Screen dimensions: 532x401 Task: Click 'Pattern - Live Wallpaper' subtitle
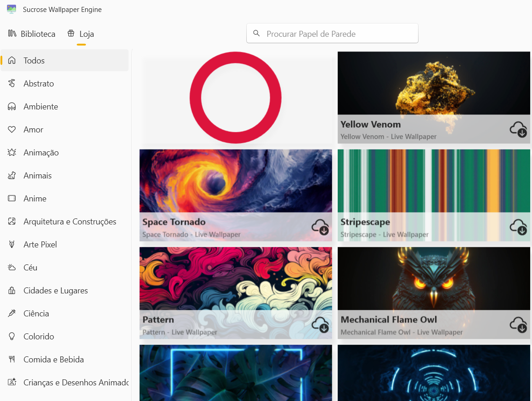(x=180, y=332)
